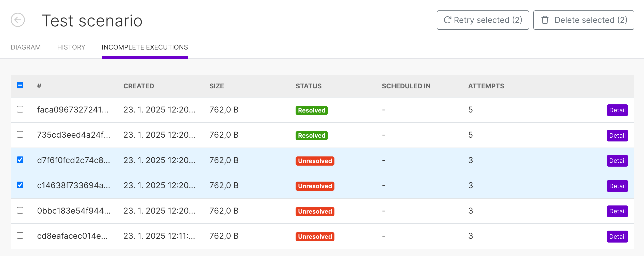Toggle the select-all header checkbox
The width and height of the screenshot is (644, 256).
coord(20,85)
